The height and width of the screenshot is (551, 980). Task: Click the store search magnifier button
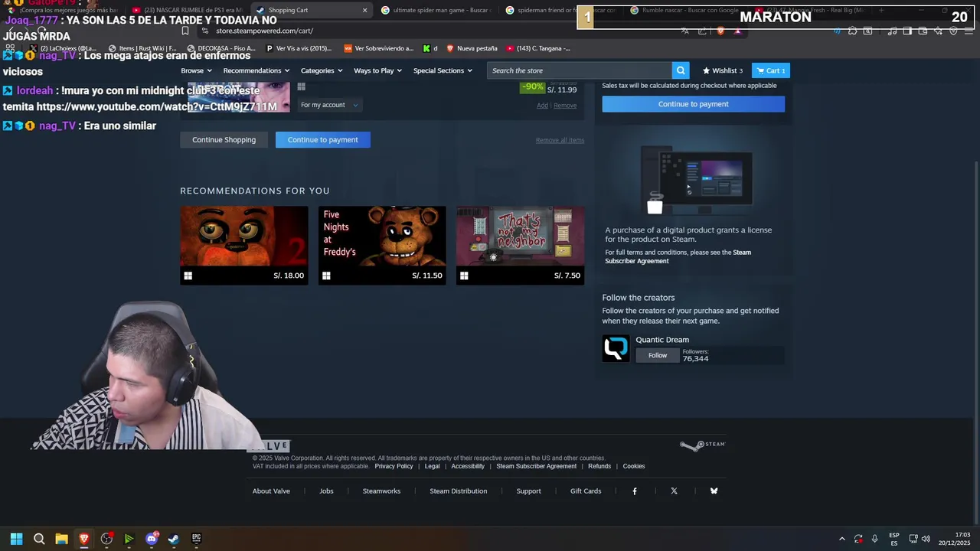[x=681, y=70]
